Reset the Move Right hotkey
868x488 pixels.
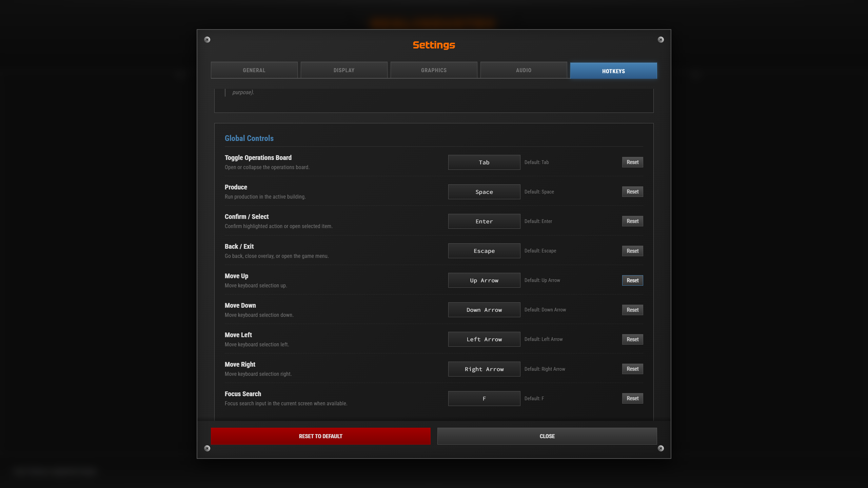point(632,369)
